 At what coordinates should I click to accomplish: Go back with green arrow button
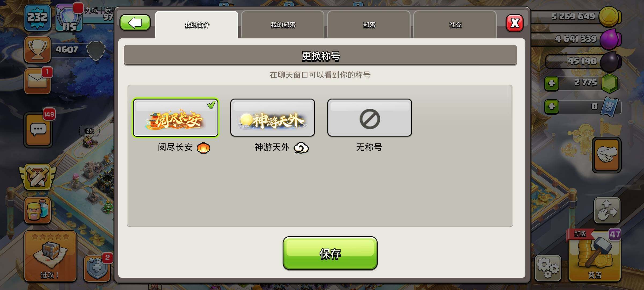tap(135, 23)
